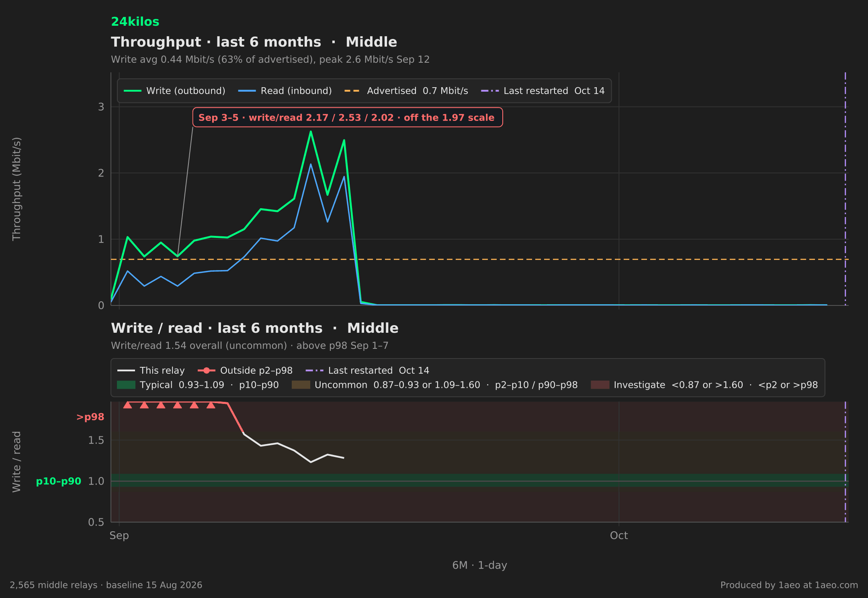868x598 pixels.
Task: Click the last red triangle outlier marker
Action: 211,405
